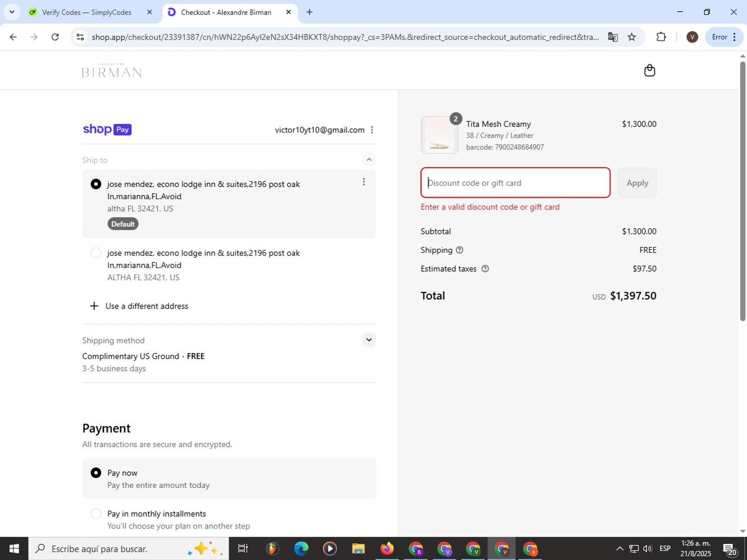Viewport: 747px width, 560px height.
Task: Click the Alexandre Birman logo
Action: pyautogui.click(x=112, y=71)
